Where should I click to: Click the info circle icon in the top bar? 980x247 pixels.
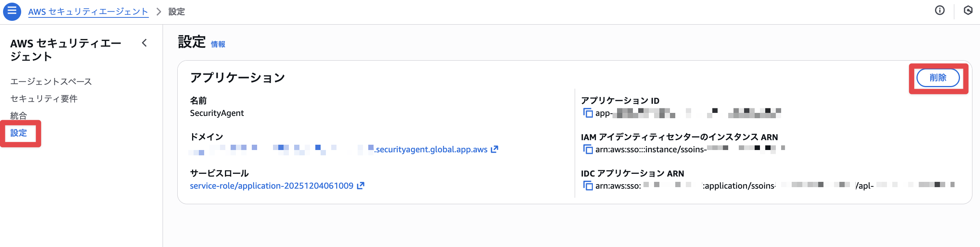pyautogui.click(x=939, y=11)
